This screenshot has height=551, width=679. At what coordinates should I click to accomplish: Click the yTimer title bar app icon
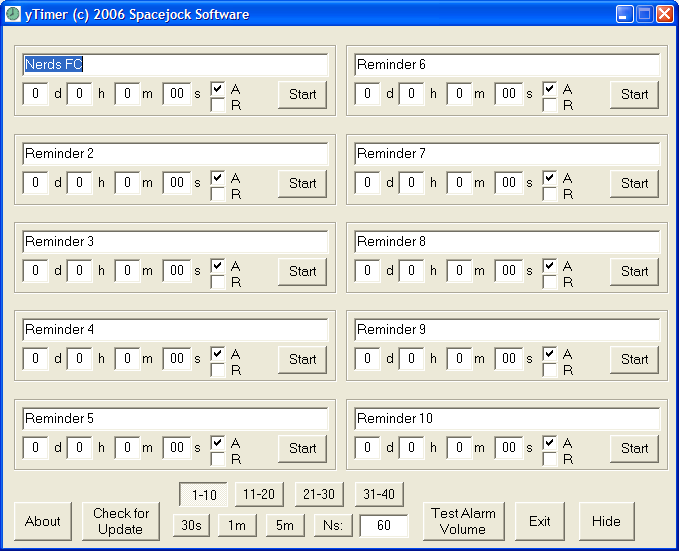(12, 14)
